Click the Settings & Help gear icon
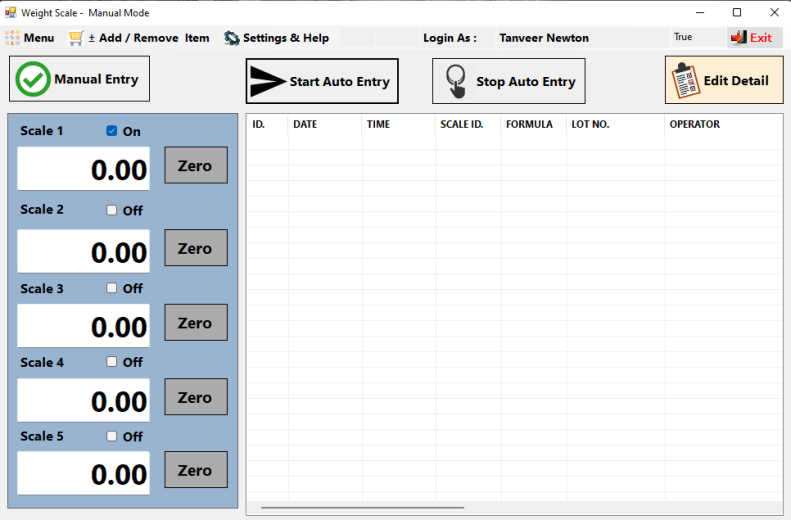This screenshot has width=791, height=520. coord(231,38)
